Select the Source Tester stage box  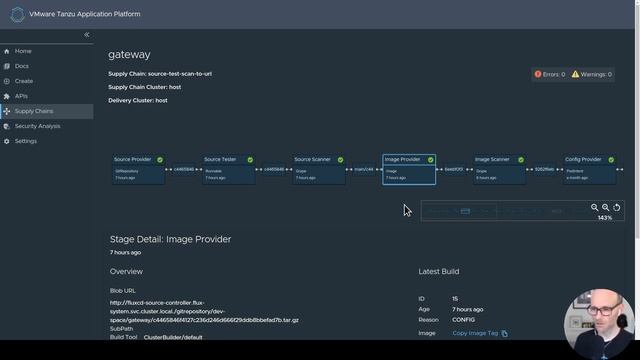[x=229, y=169]
